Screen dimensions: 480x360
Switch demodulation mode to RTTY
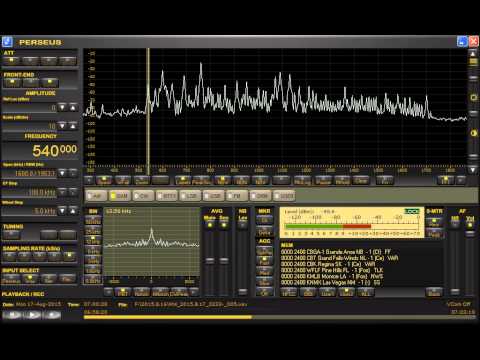pos(166,196)
